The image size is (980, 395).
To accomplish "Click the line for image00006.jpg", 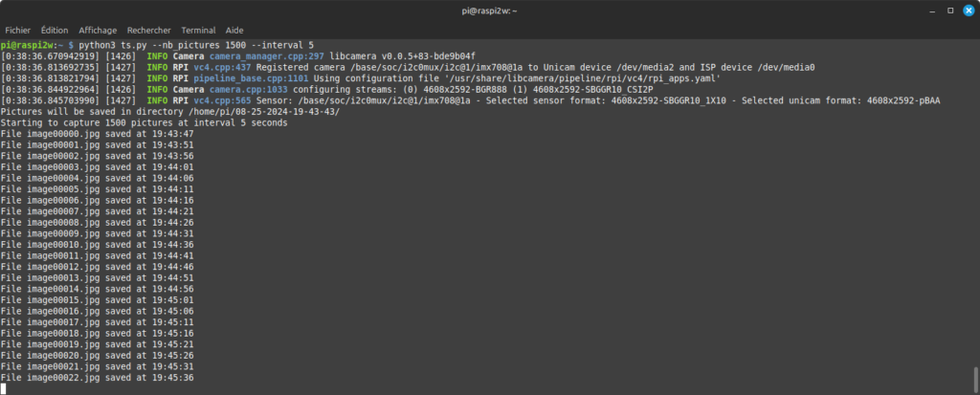I will click(x=97, y=200).
